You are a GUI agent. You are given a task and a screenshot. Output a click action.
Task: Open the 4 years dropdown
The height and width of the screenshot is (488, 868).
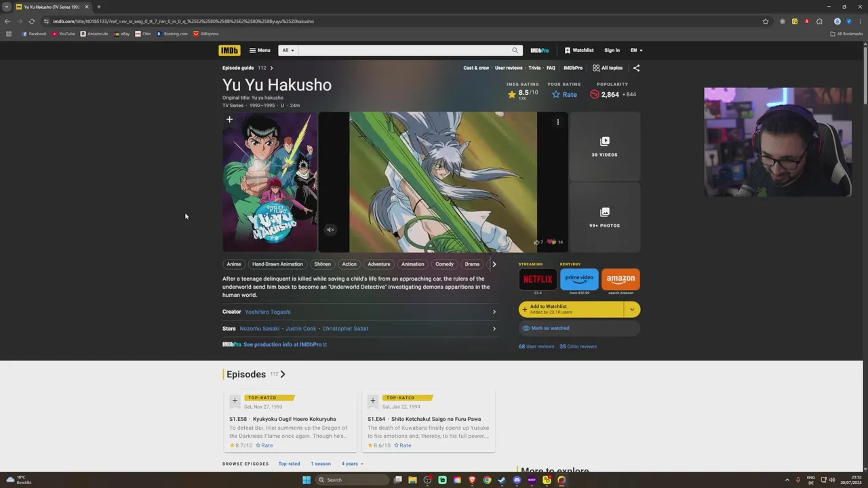[x=352, y=464]
